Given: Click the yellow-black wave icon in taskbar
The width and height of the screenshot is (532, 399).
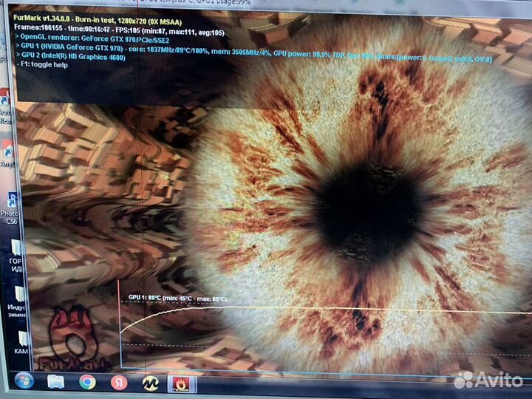Looking at the screenshot, I should (x=150, y=382).
